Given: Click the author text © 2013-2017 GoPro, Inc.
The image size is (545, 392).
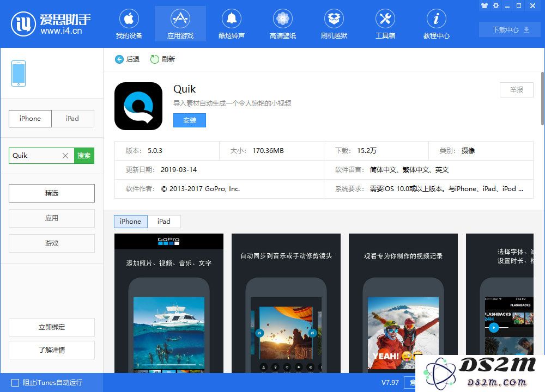Looking at the screenshot, I should click(x=201, y=189).
